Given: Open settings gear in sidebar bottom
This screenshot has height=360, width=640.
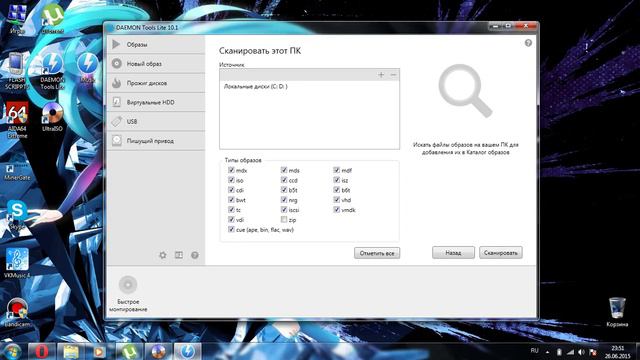Looking at the screenshot, I should click(162, 255).
